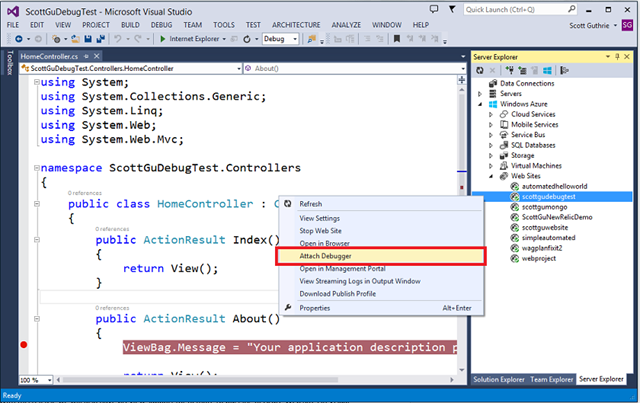
Task: Click the Undo arrow icon
Action: [x=118, y=39]
